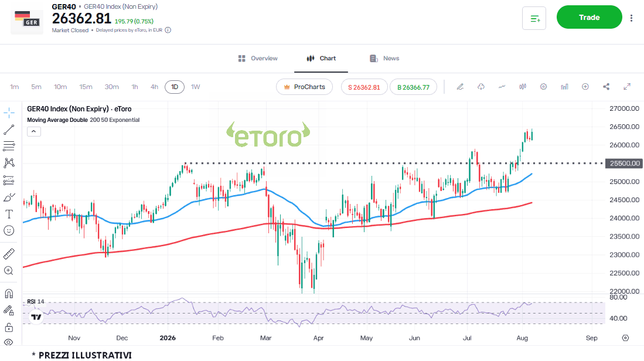This screenshot has width=644, height=361.
Task: Activate the zoom-in tool
Action: coord(9,271)
